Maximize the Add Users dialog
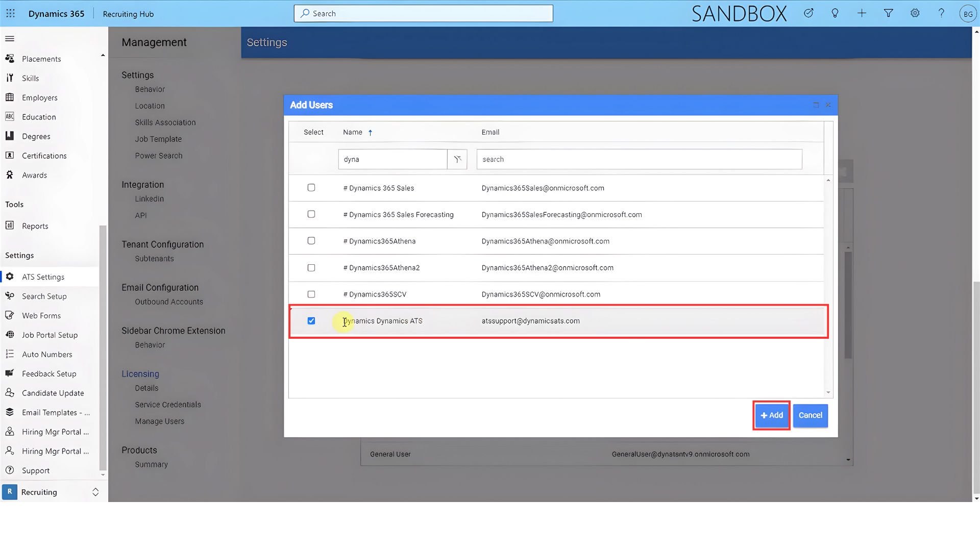This screenshot has height=551, width=980. tap(816, 105)
